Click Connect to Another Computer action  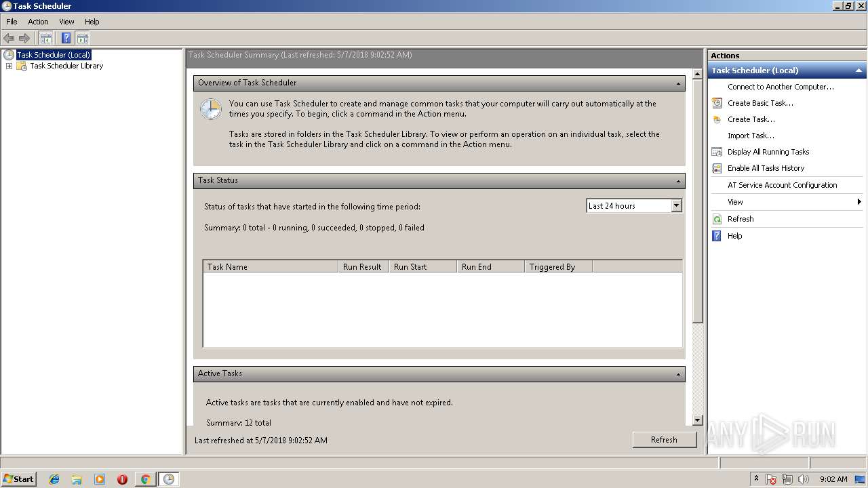(x=781, y=87)
